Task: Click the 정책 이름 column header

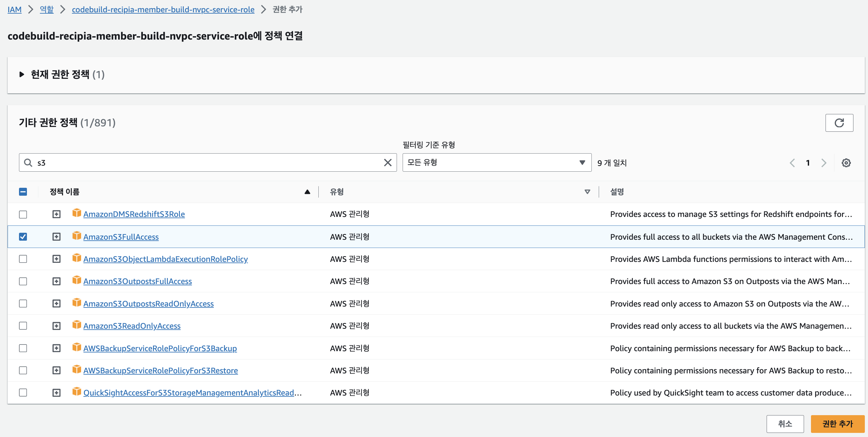Action: pos(64,192)
